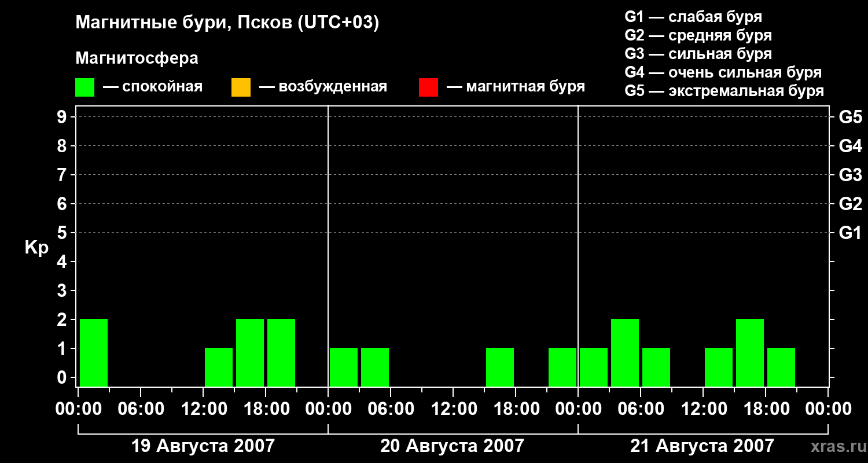Click the '— спокойная' legend label
Screen dimensions: 868x463
coord(153,87)
